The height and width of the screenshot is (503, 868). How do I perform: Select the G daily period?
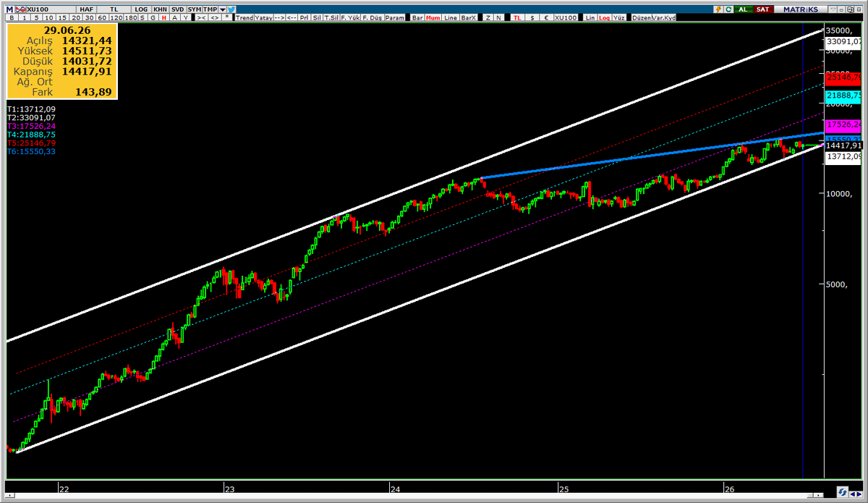(x=153, y=17)
